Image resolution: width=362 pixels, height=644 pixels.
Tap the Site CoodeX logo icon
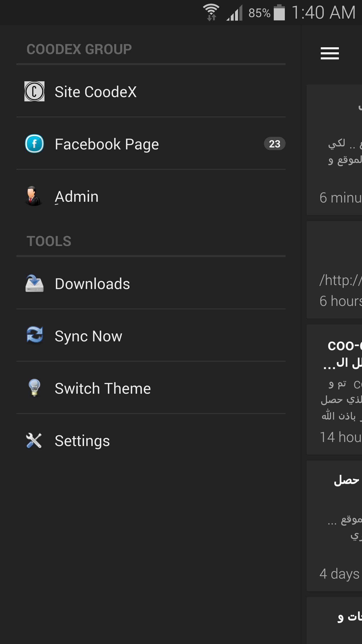34,91
